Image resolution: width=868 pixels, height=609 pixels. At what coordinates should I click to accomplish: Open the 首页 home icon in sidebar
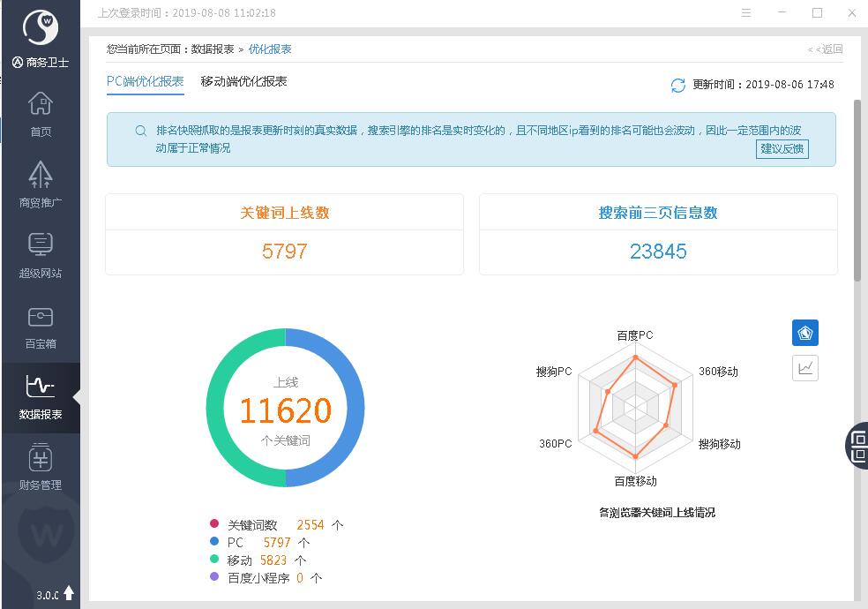41,106
